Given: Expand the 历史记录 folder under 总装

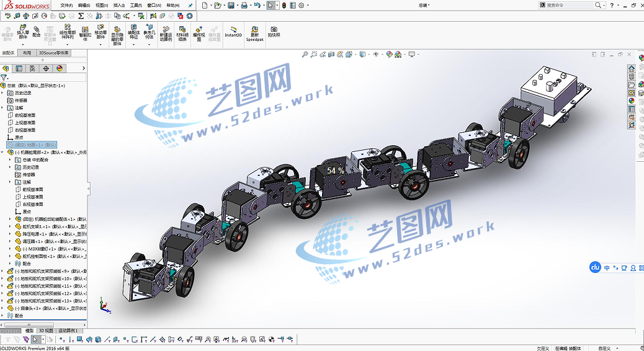Looking at the screenshot, I should 2,93.
